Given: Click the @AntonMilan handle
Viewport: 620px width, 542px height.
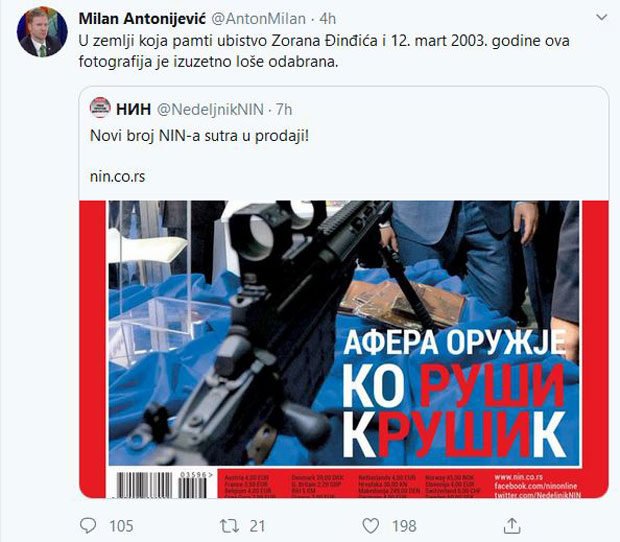Looking at the screenshot, I should 259,19.
